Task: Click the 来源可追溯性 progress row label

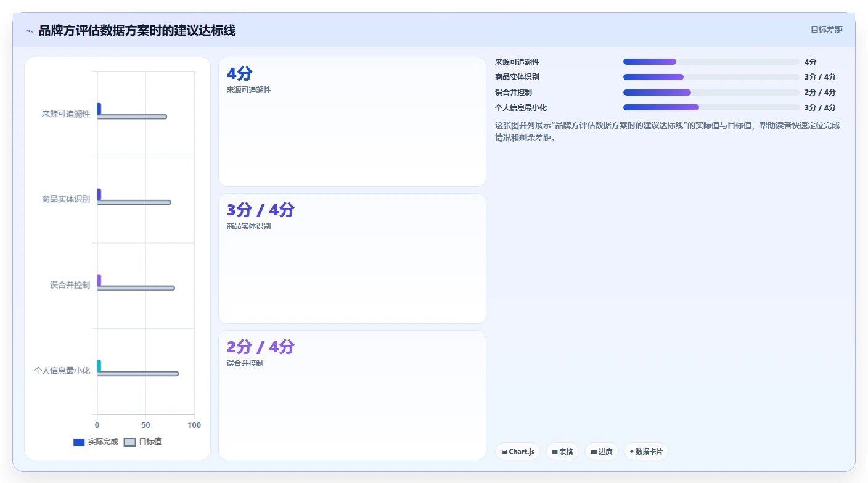Action: point(517,62)
